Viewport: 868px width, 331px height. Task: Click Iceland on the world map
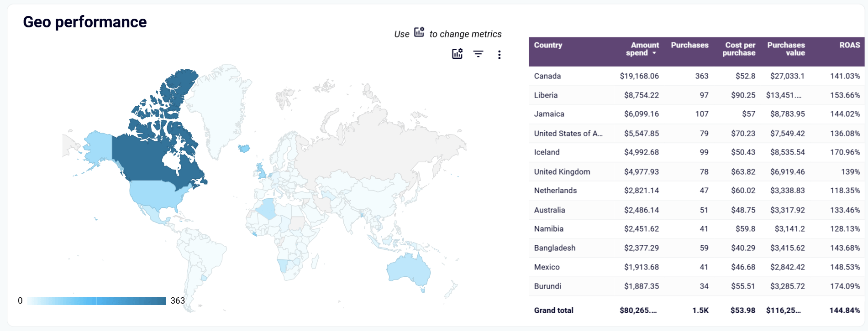pos(243,149)
